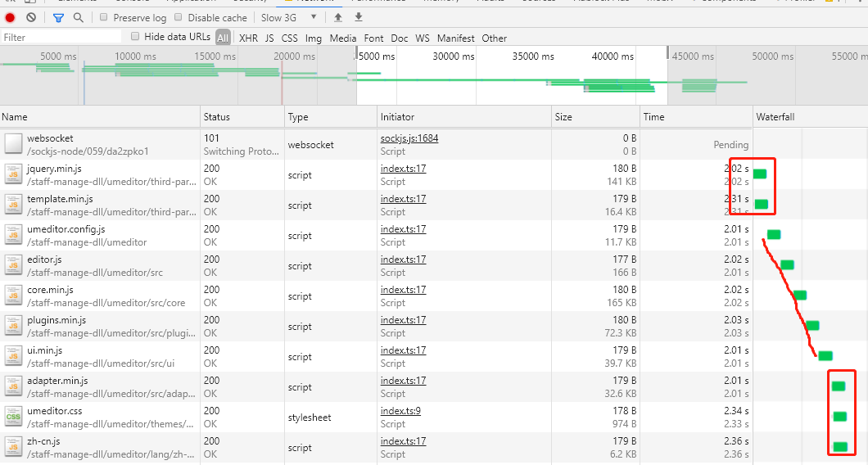Open sockjs.js:1684 initiator link
Screen dimensions: 868x465
tap(409, 138)
